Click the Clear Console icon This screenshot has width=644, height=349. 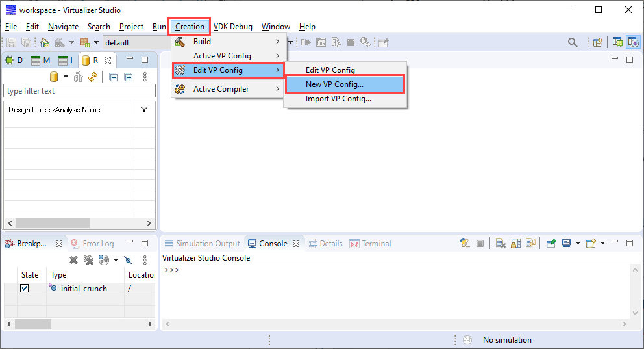(501, 243)
